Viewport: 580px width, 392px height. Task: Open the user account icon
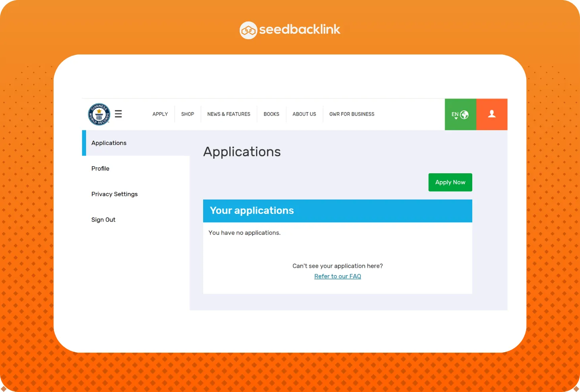pyautogui.click(x=492, y=114)
